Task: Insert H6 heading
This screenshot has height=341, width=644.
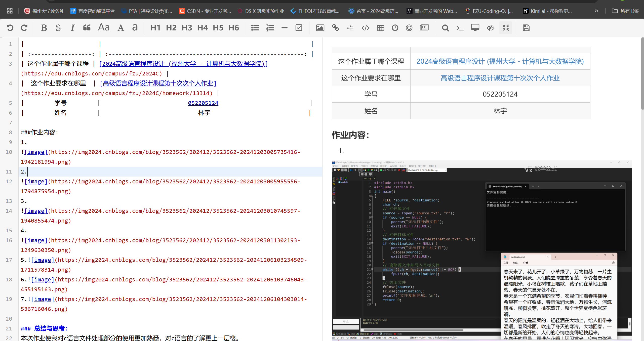Action: [x=234, y=28]
